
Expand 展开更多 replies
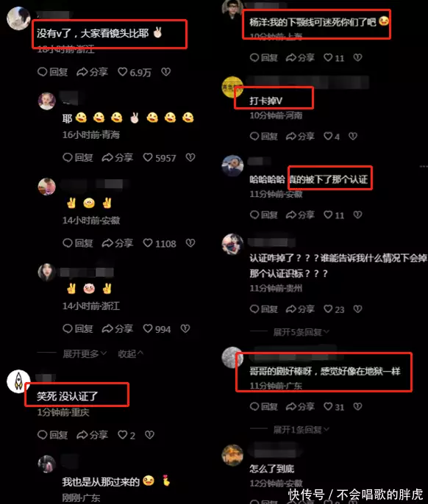(x=85, y=354)
